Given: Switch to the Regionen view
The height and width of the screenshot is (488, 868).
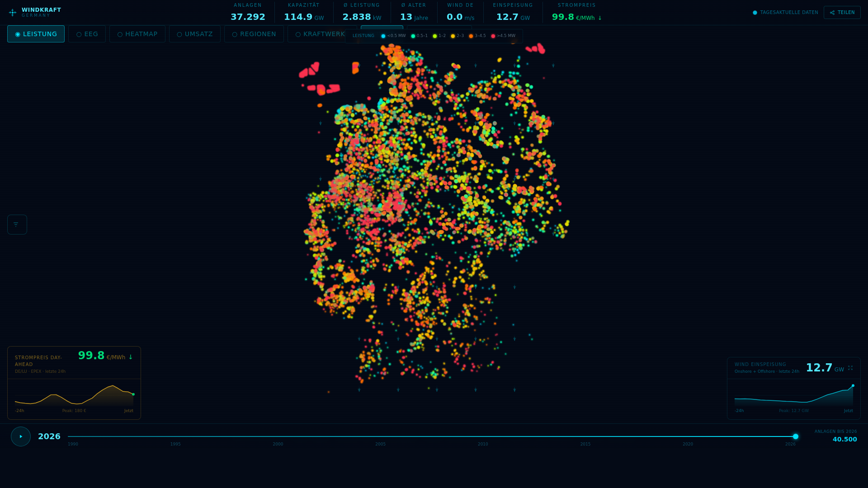Looking at the screenshot, I should coord(254,34).
